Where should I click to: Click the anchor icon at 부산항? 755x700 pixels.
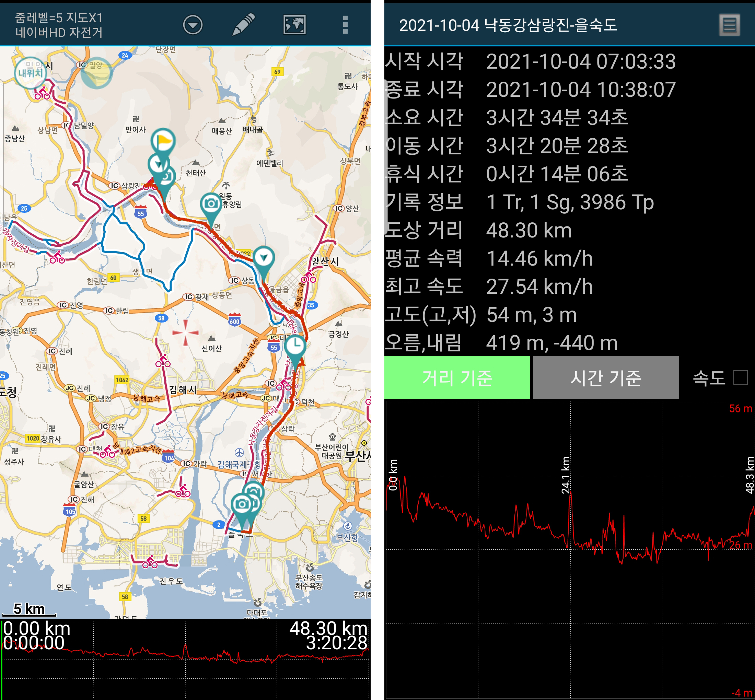tap(348, 525)
